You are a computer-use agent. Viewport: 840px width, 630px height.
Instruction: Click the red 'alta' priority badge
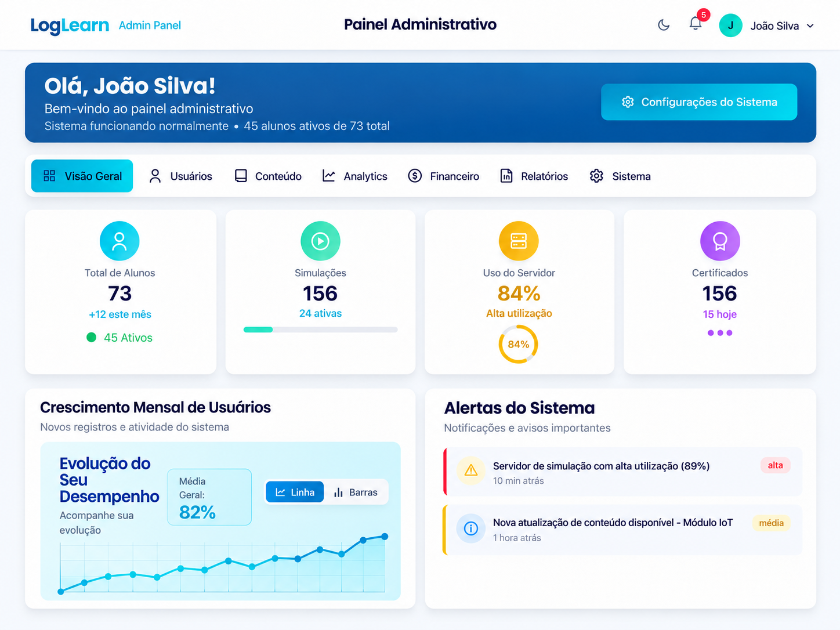coord(776,465)
